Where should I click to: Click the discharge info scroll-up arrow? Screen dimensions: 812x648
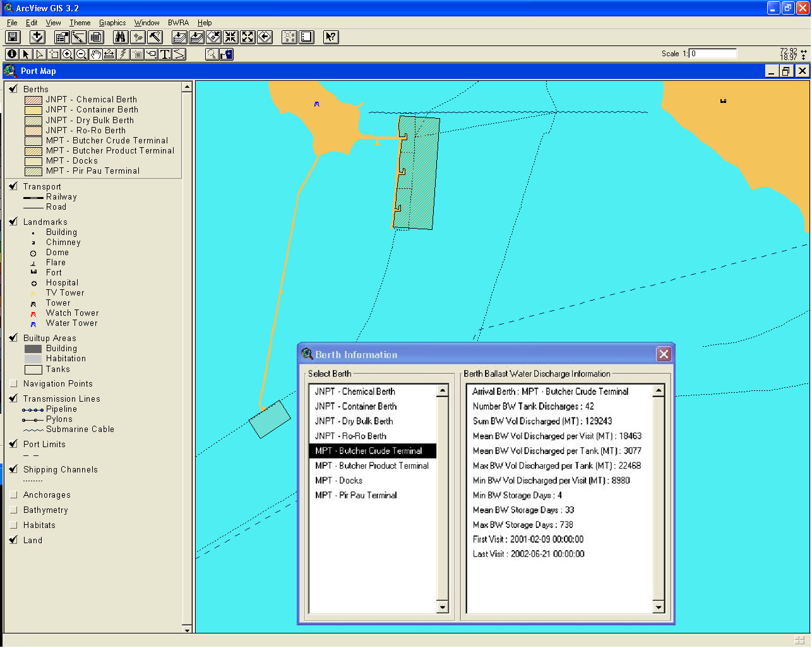(x=658, y=391)
